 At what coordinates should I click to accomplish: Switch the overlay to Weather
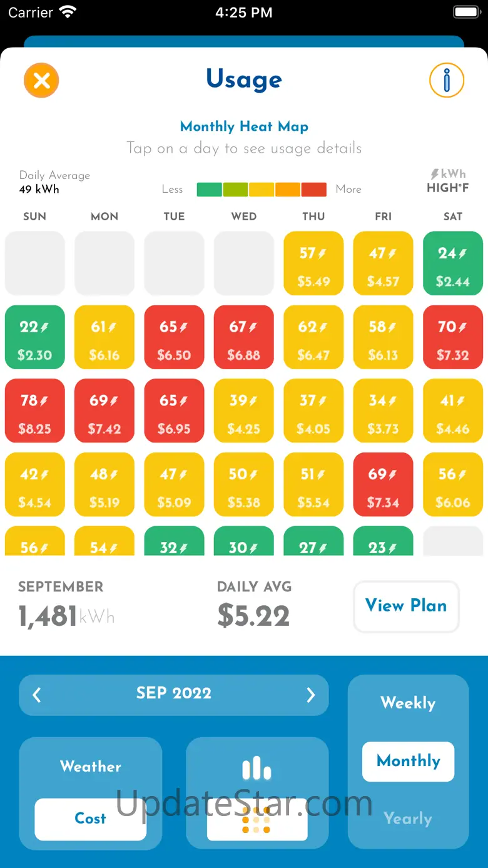tap(91, 767)
